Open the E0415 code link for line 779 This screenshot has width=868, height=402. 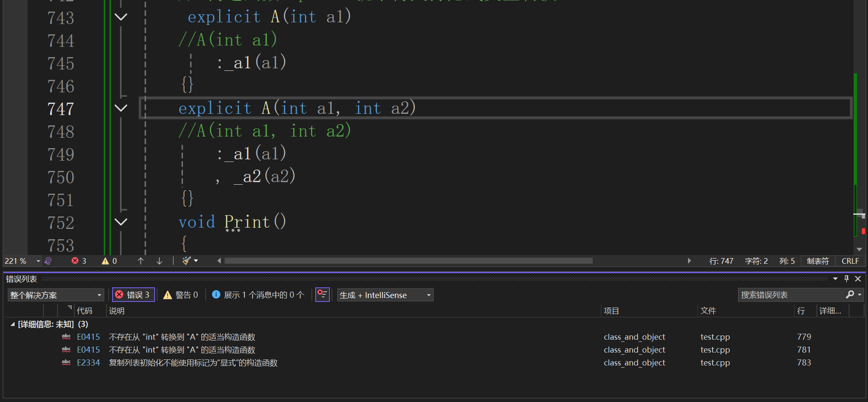pos(88,337)
